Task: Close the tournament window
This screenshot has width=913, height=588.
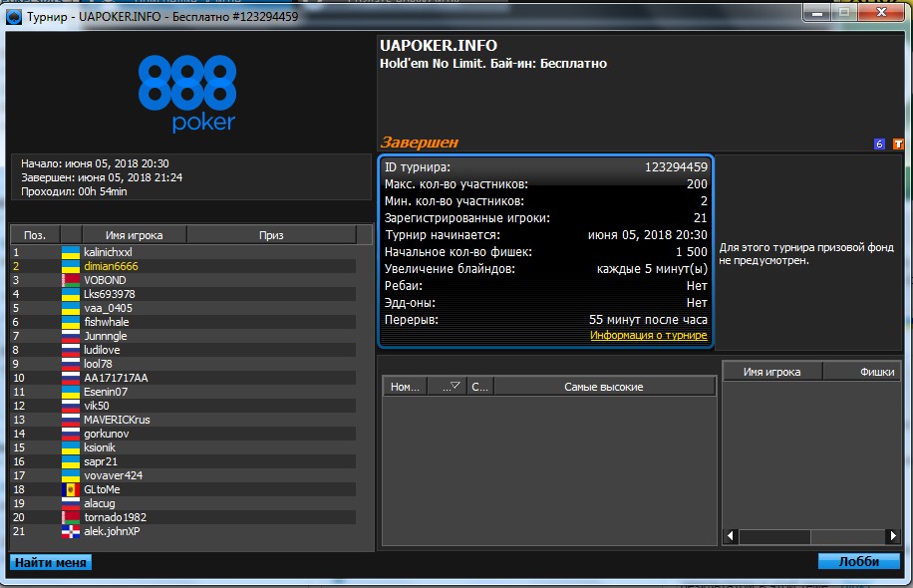Action: (881, 13)
